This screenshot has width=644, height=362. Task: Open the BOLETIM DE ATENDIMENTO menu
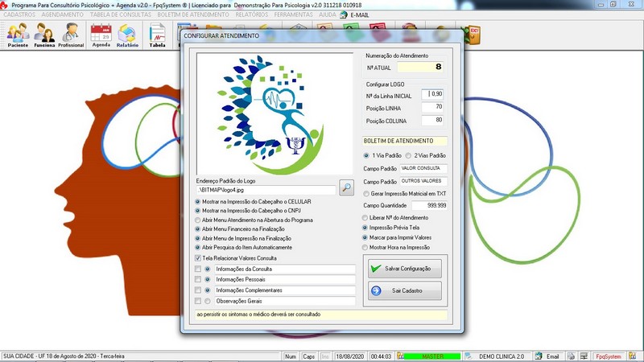(x=193, y=14)
